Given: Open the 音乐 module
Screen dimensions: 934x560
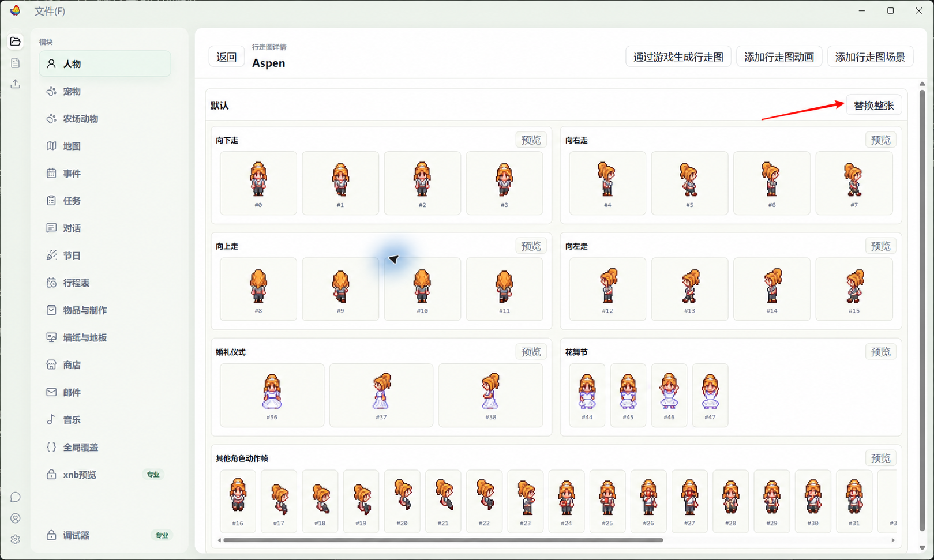Looking at the screenshot, I should point(105,420).
